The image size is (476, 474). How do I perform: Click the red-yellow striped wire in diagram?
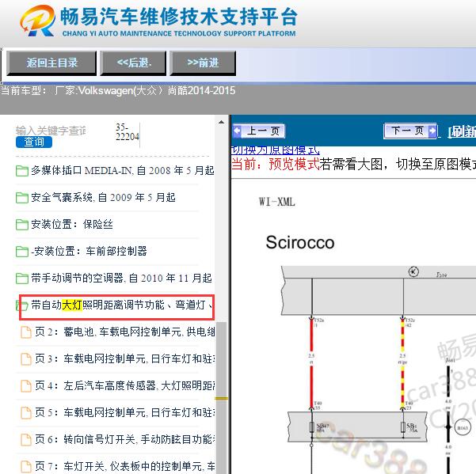pyautogui.click(x=403, y=364)
